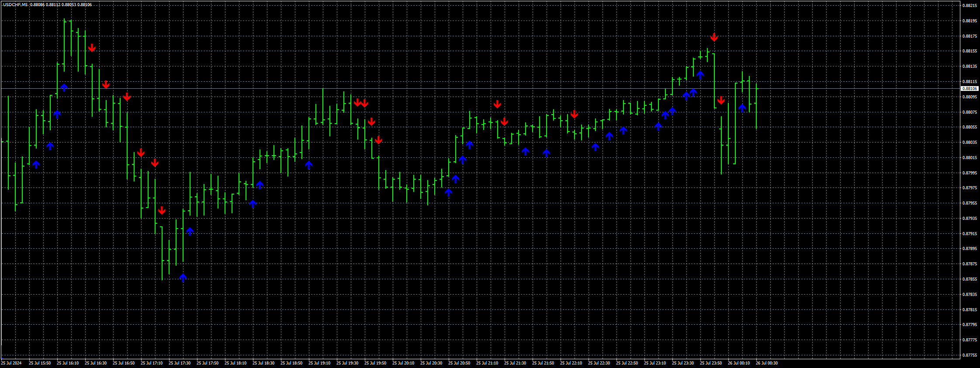Click the highlighted current price label 0.88106
980x368 pixels.
pos(969,89)
